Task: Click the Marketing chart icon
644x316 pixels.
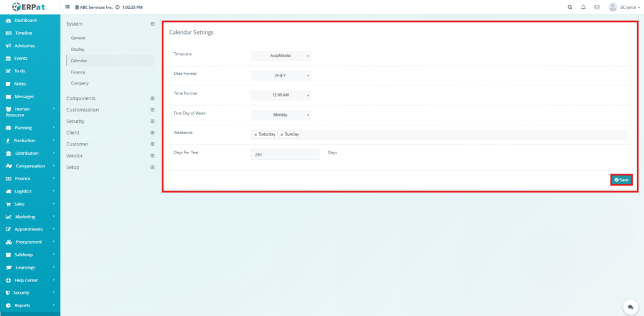Action: [x=9, y=217]
